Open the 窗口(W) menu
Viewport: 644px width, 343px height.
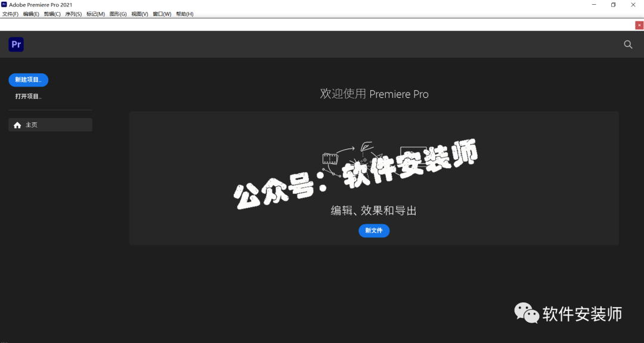click(162, 14)
